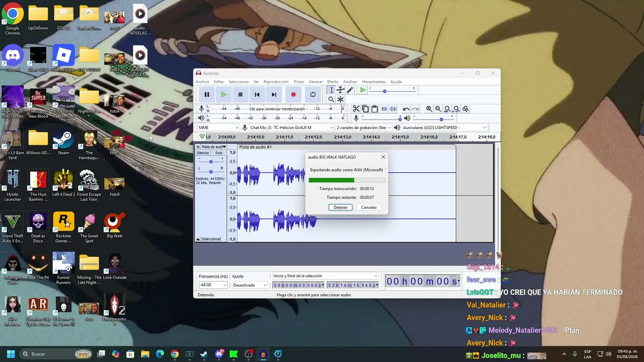Open the recording channels dropdown
This screenshot has width=644, height=362.
[x=364, y=128]
